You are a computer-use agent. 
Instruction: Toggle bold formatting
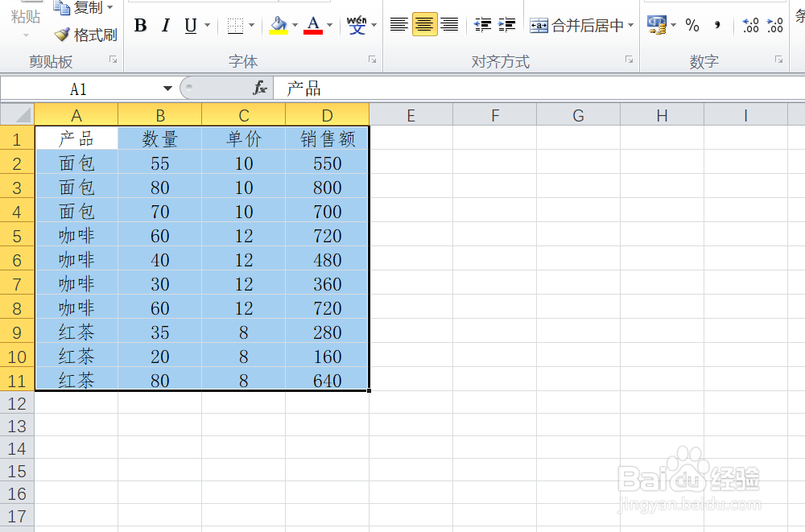pos(140,25)
